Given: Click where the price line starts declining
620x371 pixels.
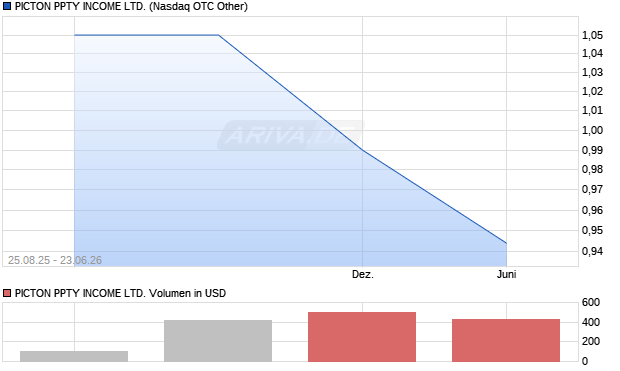Looking at the screenshot, I should tap(218, 35).
